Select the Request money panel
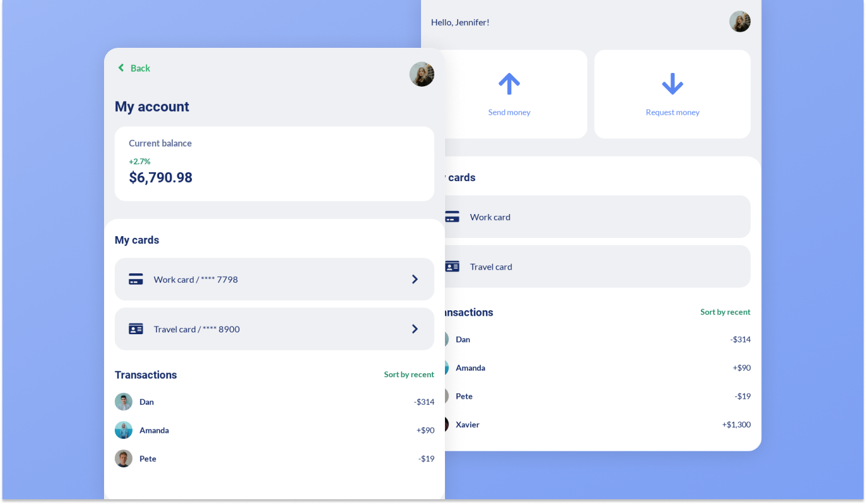 pyautogui.click(x=672, y=94)
